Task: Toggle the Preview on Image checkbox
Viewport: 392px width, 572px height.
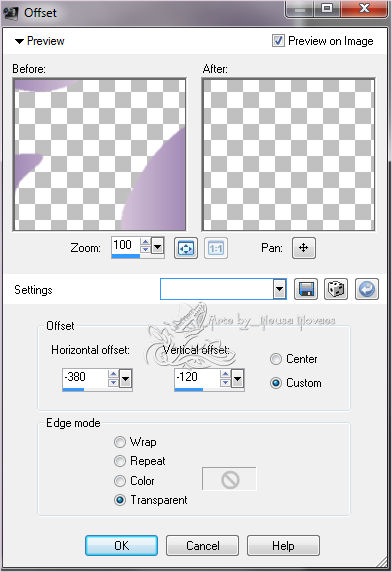Action: point(278,40)
